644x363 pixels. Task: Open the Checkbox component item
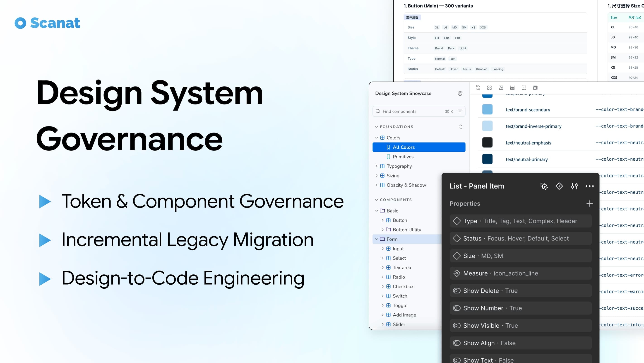403,286
